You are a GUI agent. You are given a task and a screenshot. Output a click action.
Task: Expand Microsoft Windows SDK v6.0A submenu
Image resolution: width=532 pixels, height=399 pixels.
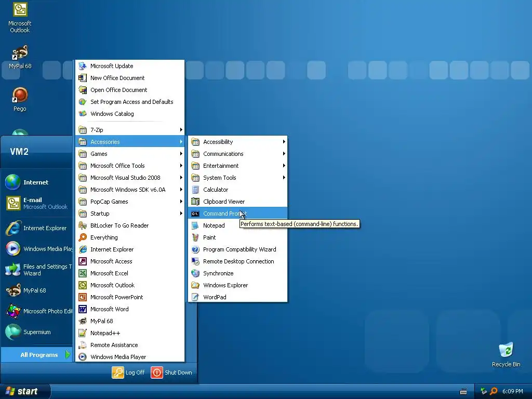130,190
